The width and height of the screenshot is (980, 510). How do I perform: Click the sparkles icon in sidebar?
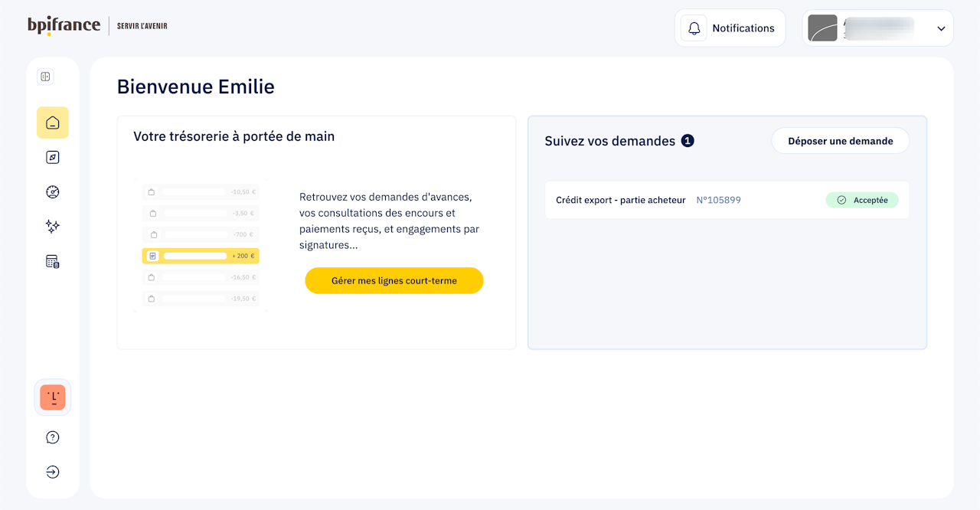[53, 227]
